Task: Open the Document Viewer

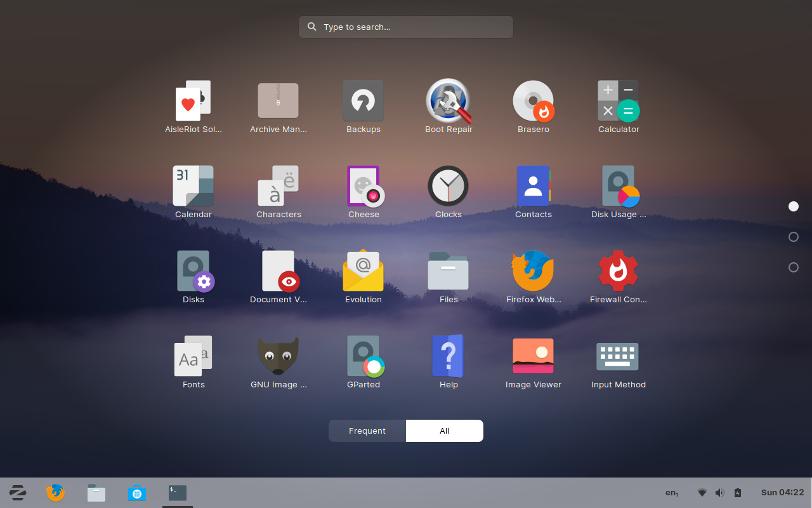Action: pos(278,271)
